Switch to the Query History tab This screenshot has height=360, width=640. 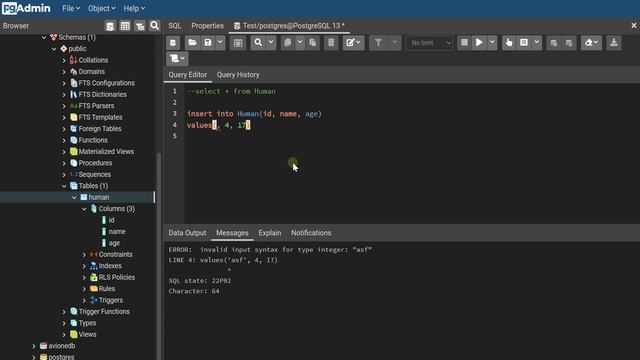point(238,75)
